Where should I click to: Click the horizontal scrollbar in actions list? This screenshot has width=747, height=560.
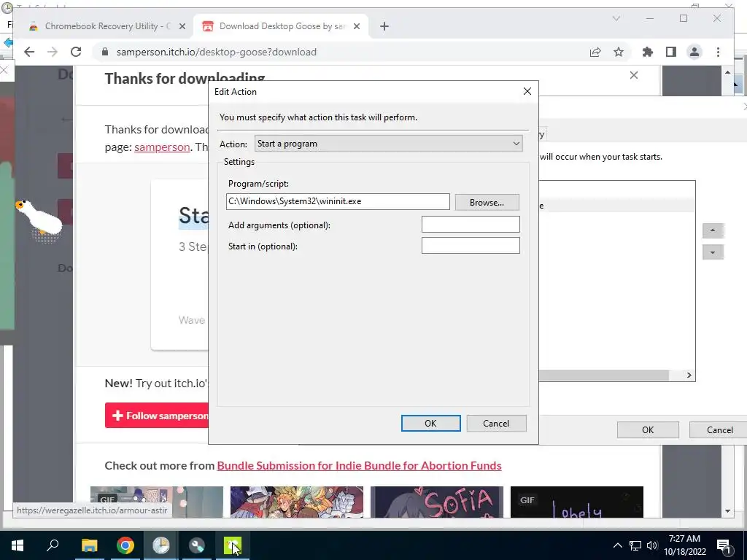603,376
